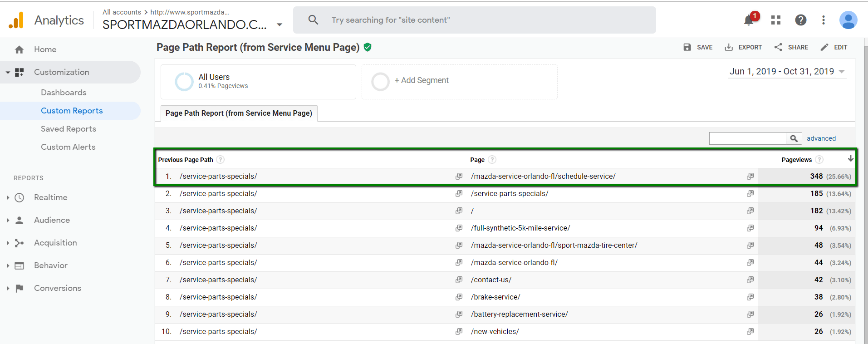Click the verified green shield icon
868x344 pixels.
tap(368, 47)
